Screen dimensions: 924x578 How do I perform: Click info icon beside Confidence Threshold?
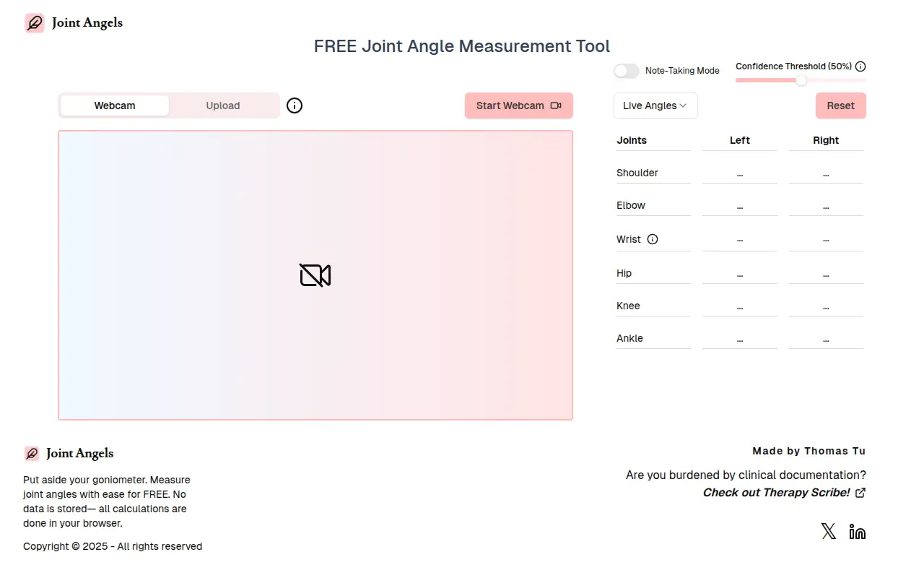860,66
